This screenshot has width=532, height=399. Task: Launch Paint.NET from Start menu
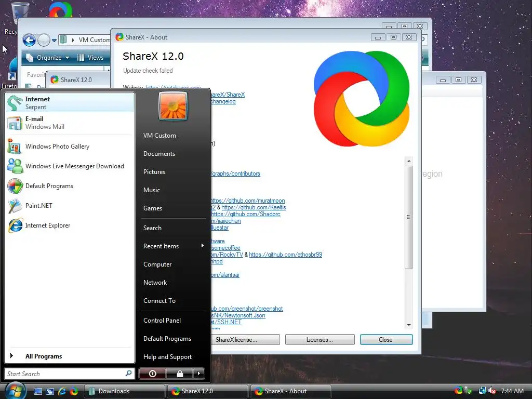pyautogui.click(x=70, y=206)
